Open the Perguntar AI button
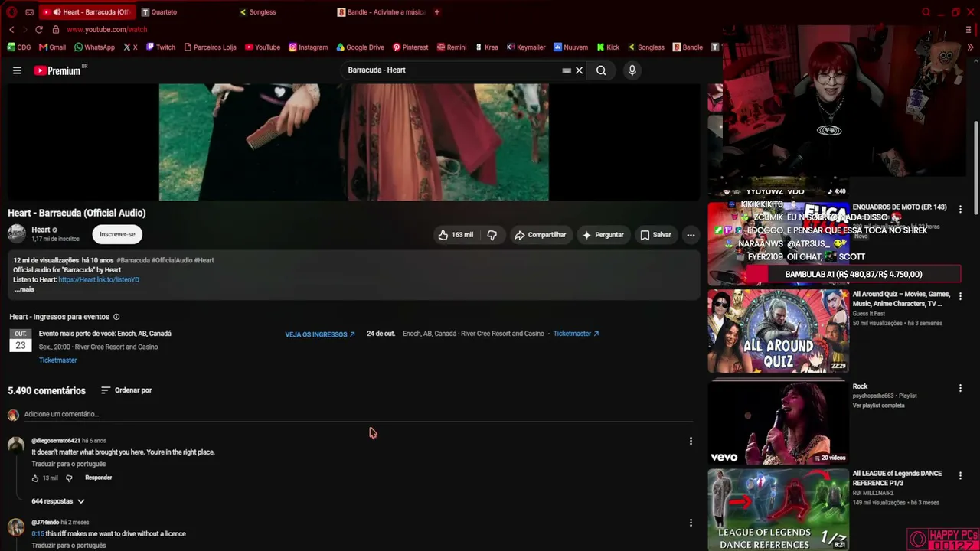 pyautogui.click(x=603, y=235)
